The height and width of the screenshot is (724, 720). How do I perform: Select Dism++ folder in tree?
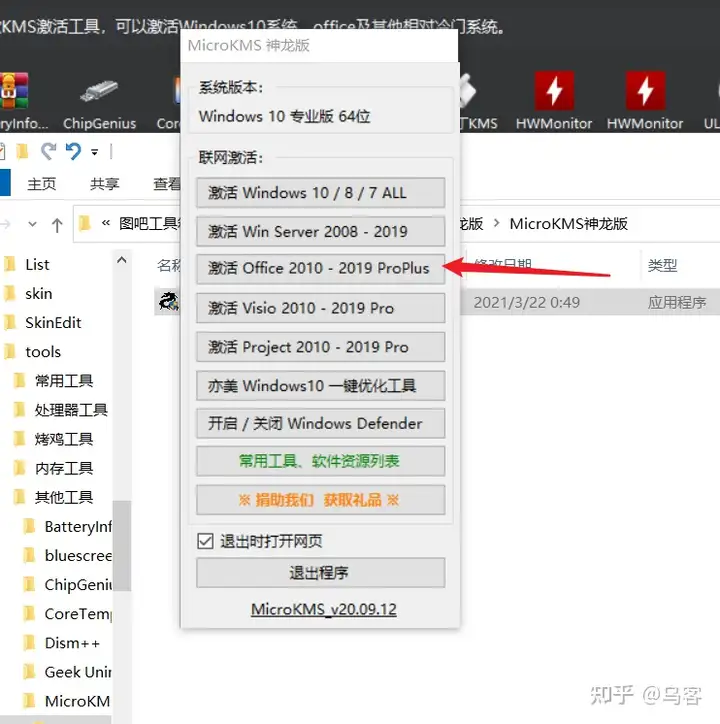[72, 643]
